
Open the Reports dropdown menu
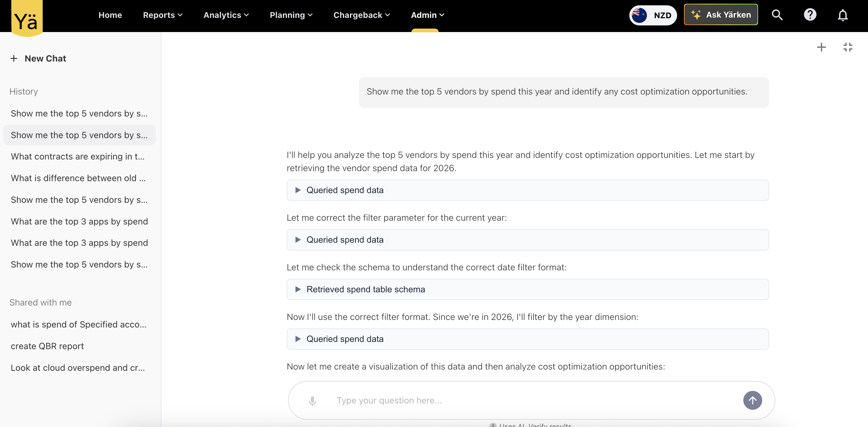tap(163, 15)
